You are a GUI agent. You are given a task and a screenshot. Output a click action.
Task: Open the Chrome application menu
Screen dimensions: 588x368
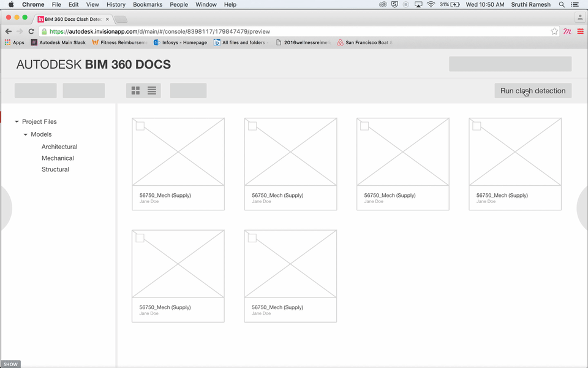point(33,4)
